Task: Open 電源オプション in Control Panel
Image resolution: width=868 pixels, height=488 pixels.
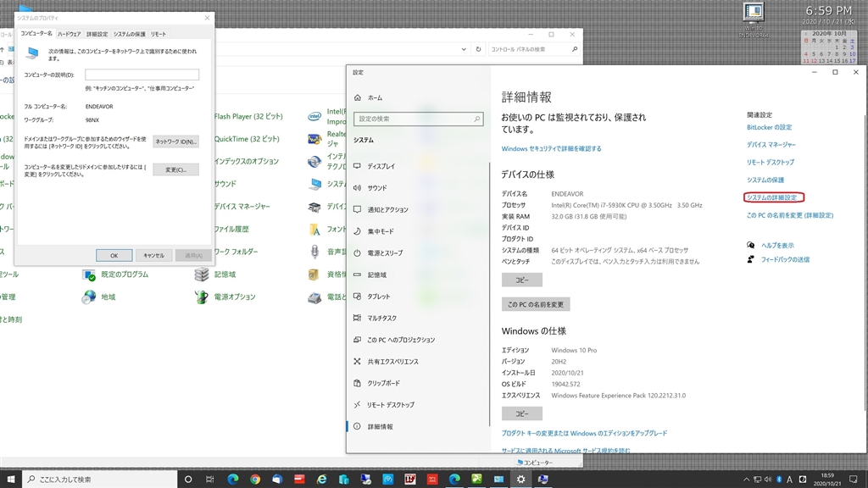Action: coord(225,297)
